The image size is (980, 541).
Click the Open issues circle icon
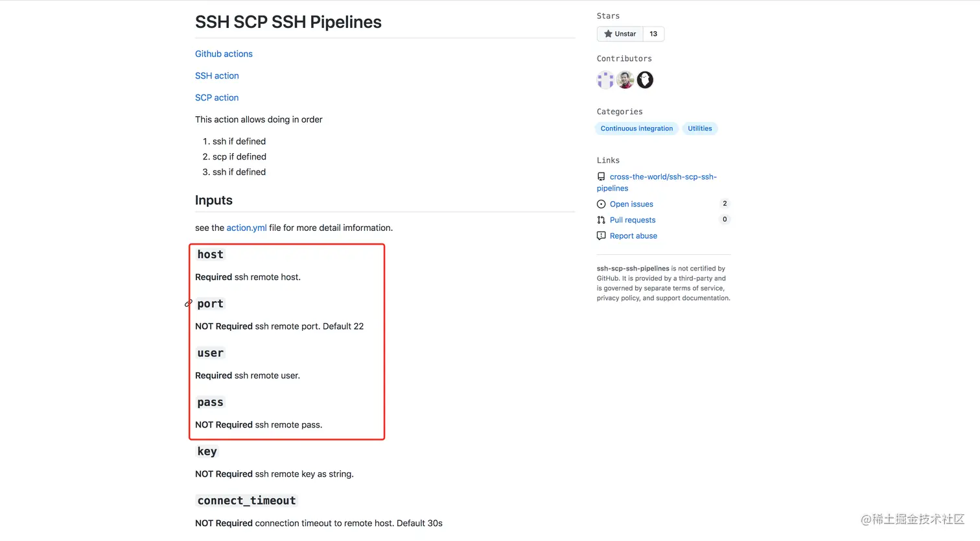(601, 204)
